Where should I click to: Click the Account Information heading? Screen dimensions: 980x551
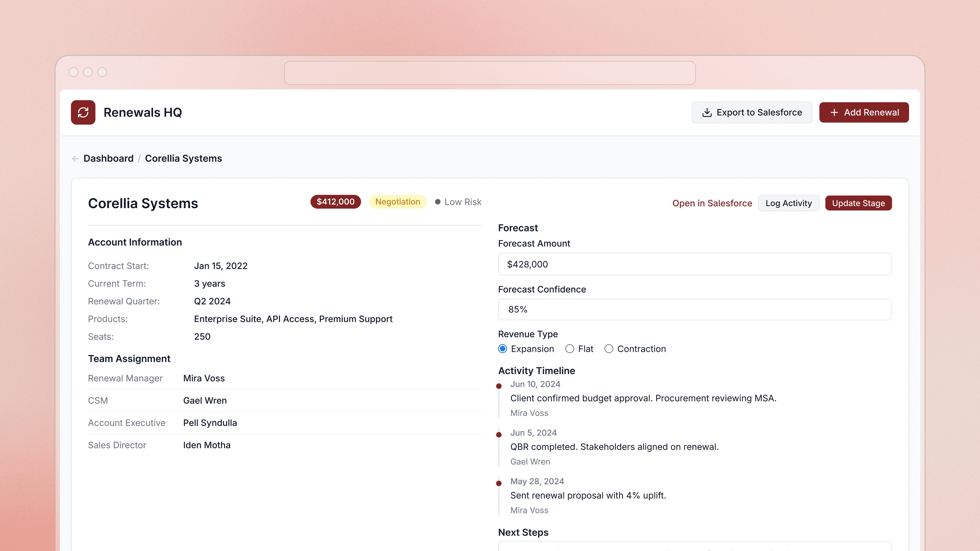tap(135, 242)
